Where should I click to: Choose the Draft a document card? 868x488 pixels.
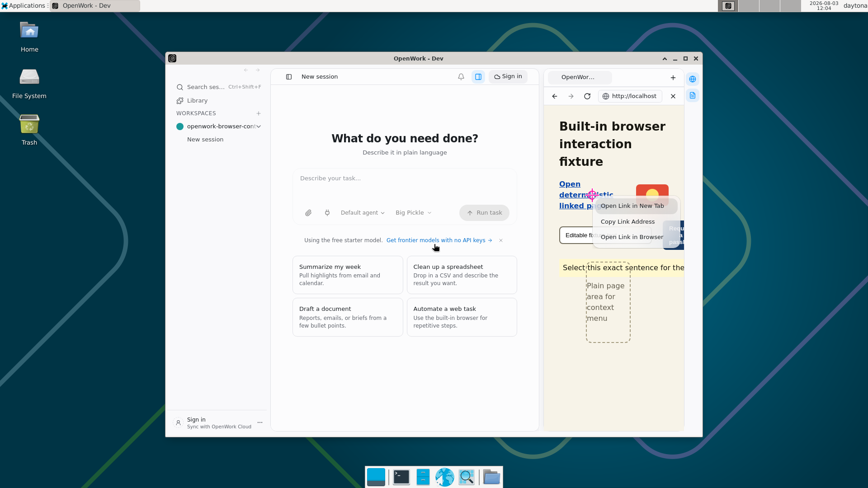coord(348,317)
